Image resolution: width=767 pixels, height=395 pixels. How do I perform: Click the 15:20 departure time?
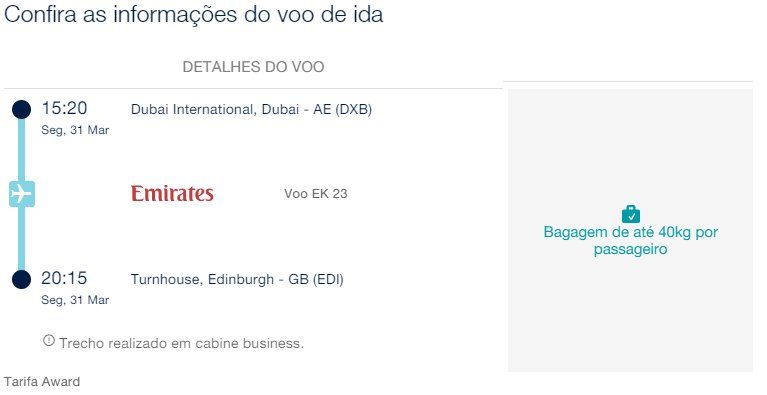(x=64, y=108)
